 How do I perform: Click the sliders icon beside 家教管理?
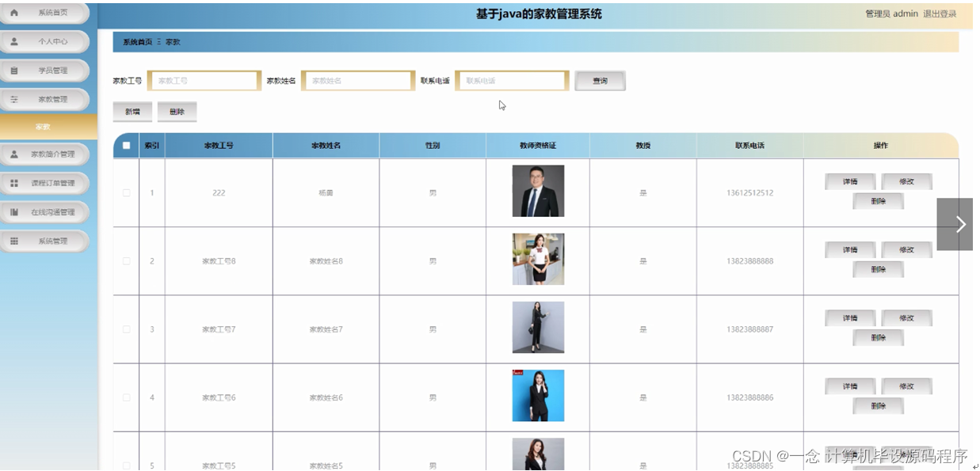14,99
